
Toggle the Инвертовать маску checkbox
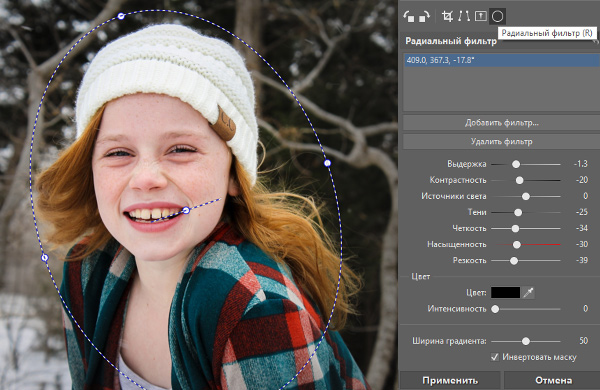[x=495, y=357]
